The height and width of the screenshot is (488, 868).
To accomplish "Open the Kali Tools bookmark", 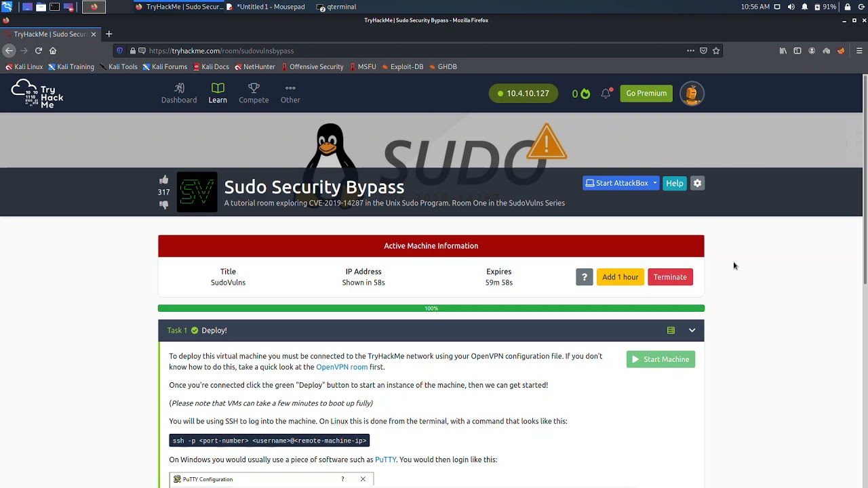I will (x=118, y=66).
